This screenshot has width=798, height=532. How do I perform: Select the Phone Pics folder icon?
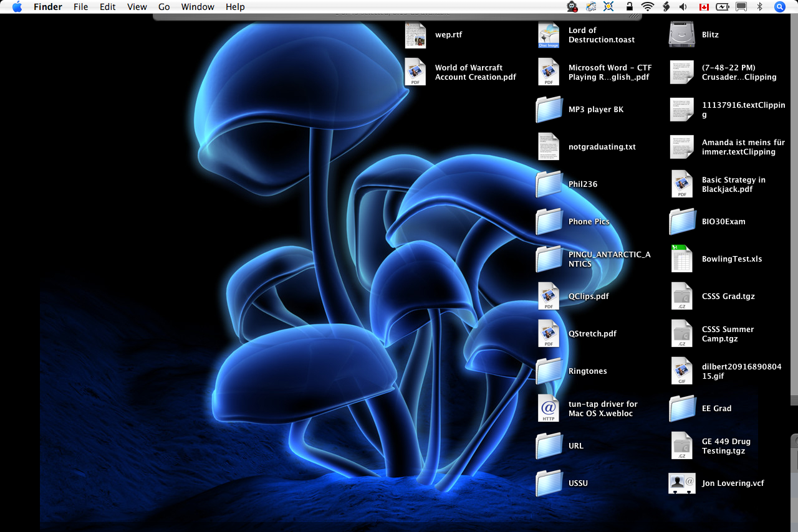point(549,222)
